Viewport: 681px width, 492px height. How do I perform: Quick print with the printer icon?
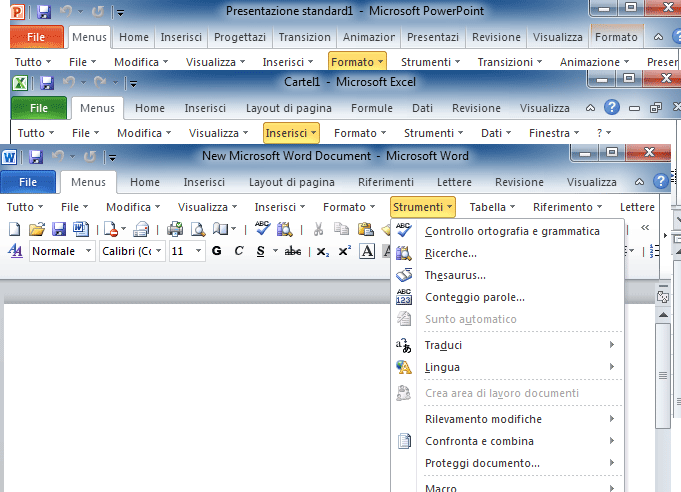tap(175, 229)
